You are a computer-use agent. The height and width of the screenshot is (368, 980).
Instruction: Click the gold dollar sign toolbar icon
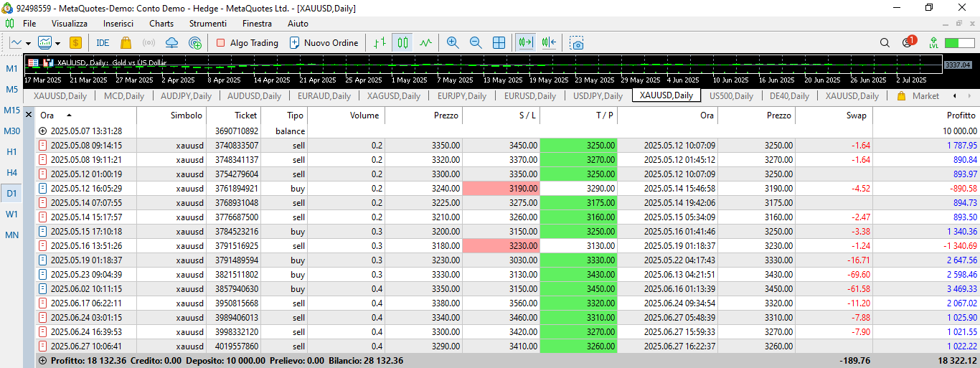click(75, 43)
